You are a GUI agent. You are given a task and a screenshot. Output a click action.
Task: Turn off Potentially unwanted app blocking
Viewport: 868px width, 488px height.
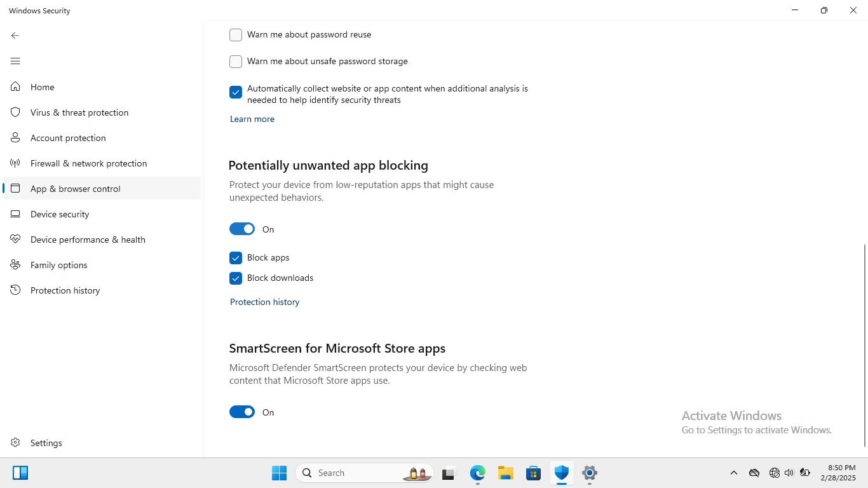242,229
